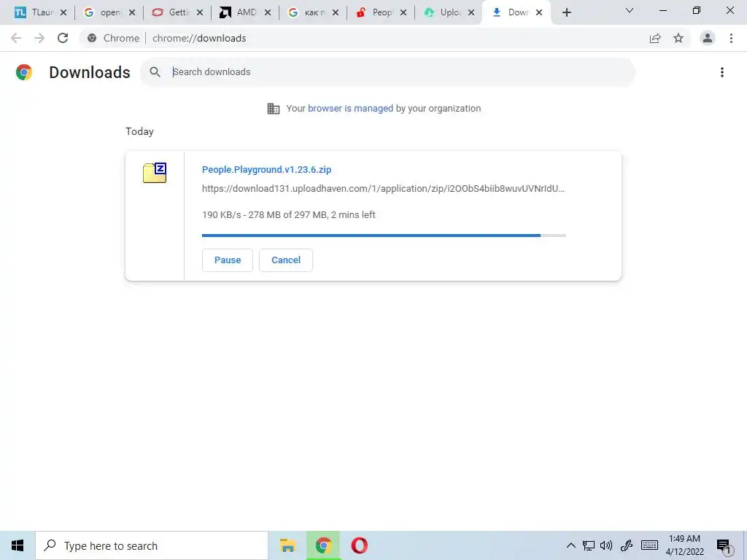Click the Chrome logo beside Downloads

coord(24,72)
